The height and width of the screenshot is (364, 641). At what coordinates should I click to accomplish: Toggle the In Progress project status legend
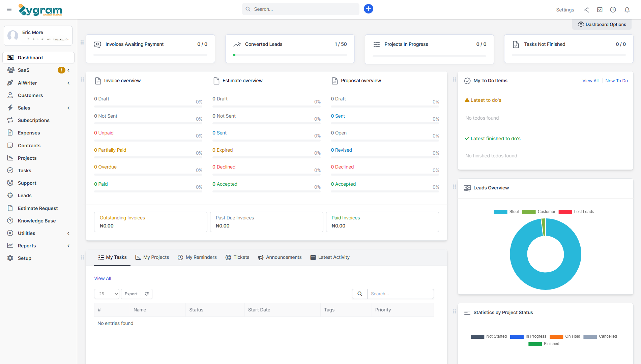coord(528,336)
